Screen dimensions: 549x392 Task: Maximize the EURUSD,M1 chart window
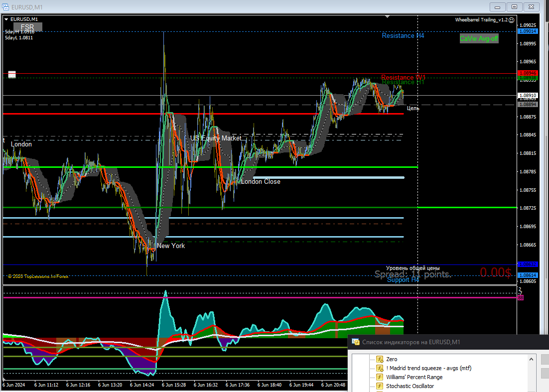pos(515,6)
